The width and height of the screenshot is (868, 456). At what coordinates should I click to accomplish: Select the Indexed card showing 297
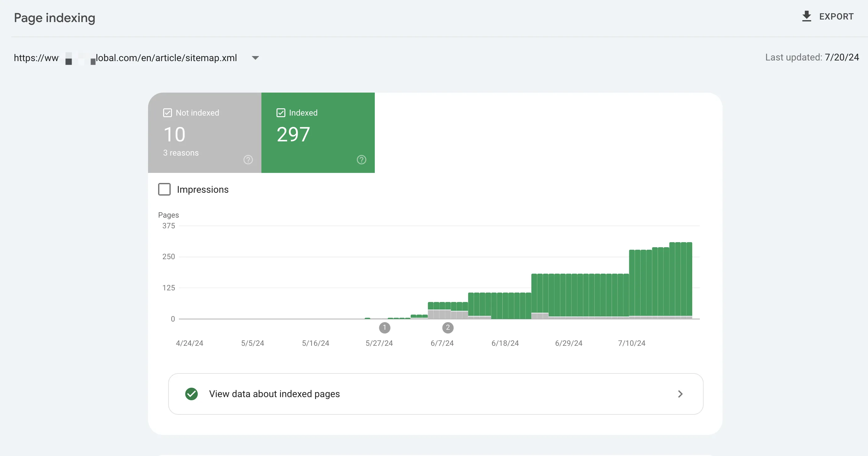pos(318,133)
